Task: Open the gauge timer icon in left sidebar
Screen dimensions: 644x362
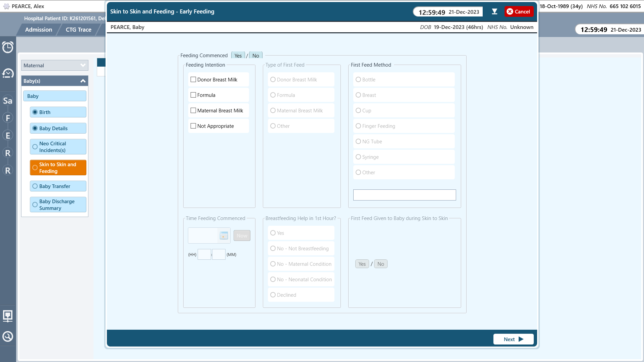Action: click(x=8, y=73)
